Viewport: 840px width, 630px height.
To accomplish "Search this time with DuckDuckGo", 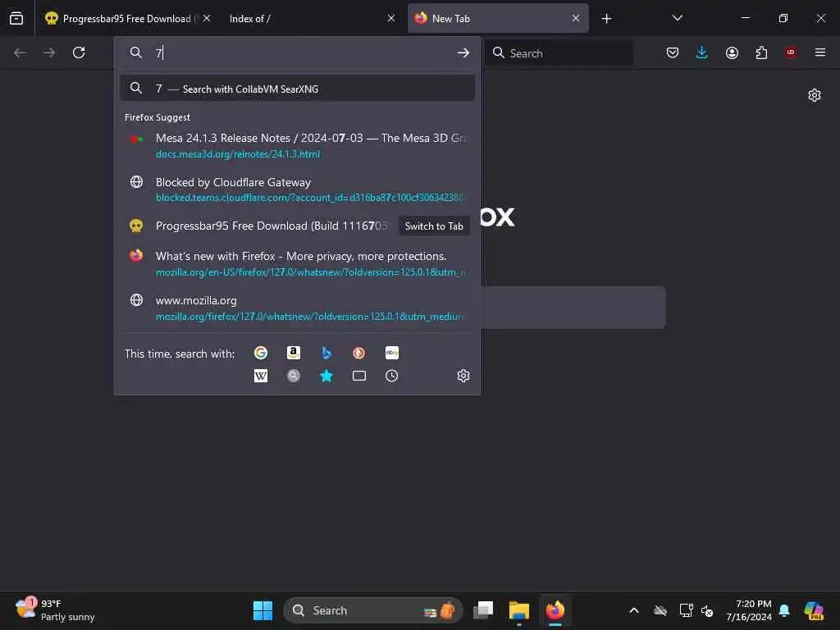I will point(359,353).
